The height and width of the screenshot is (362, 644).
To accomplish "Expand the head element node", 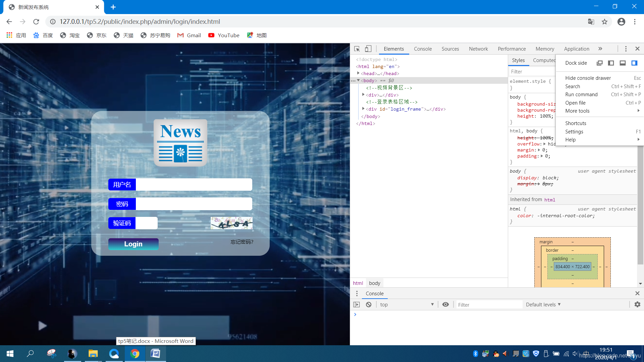I will (358, 73).
